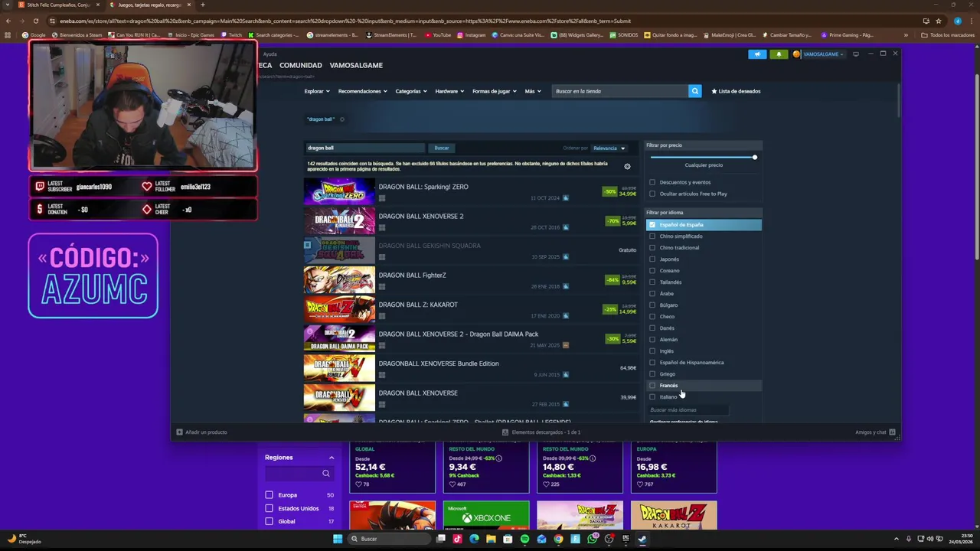Check the Chino simplificado language

(x=652, y=236)
